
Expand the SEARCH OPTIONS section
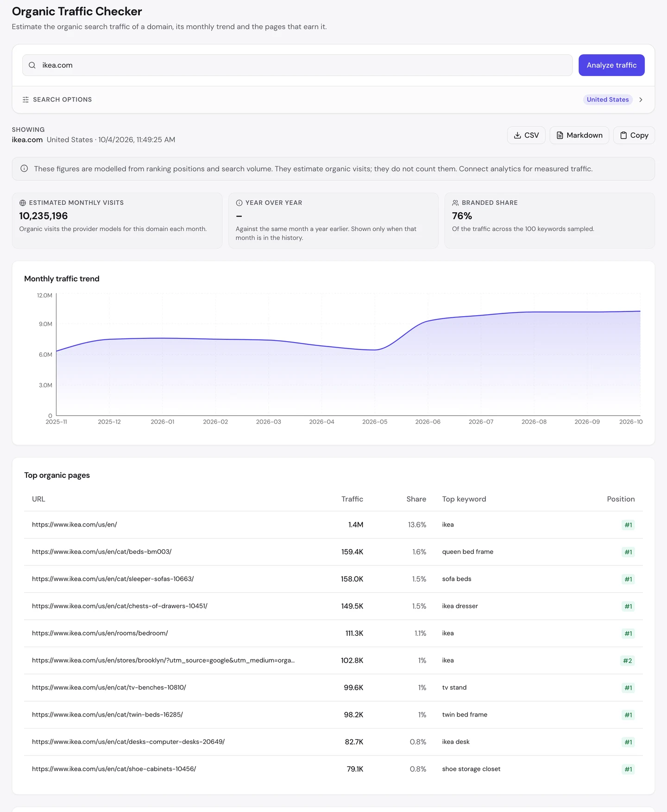tap(333, 100)
